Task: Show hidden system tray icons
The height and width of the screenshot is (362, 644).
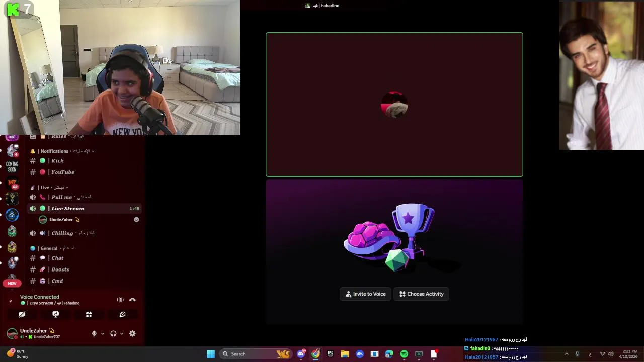Action: tap(566, 354)
